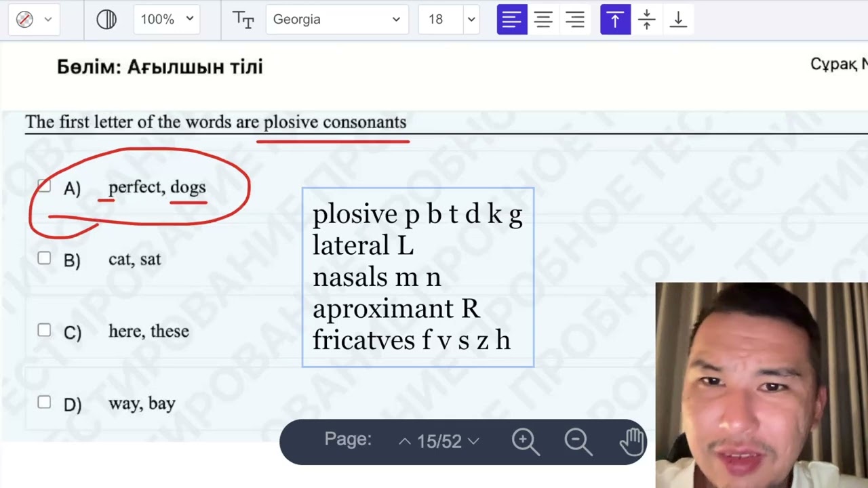Click the text size TT icon

(x=243, y=20)
